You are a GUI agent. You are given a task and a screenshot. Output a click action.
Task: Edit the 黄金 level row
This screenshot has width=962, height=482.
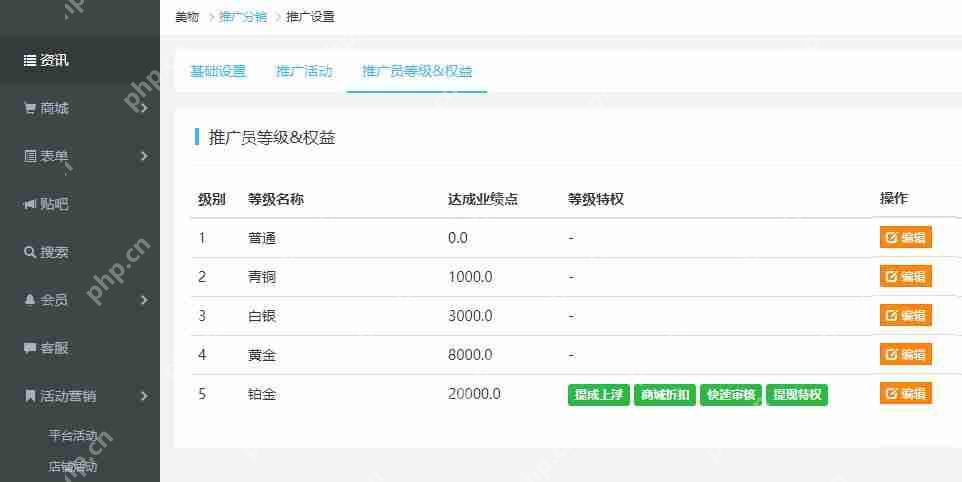tap(906, 354)
